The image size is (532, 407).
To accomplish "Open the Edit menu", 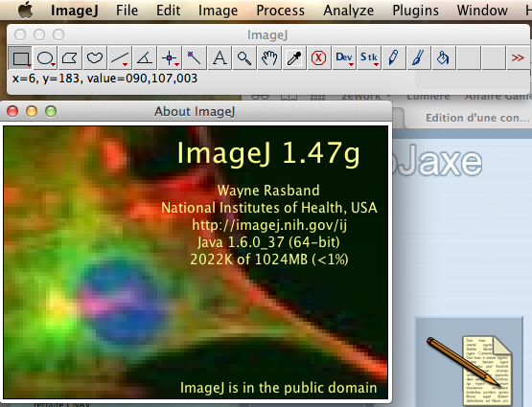I will 169,11.
